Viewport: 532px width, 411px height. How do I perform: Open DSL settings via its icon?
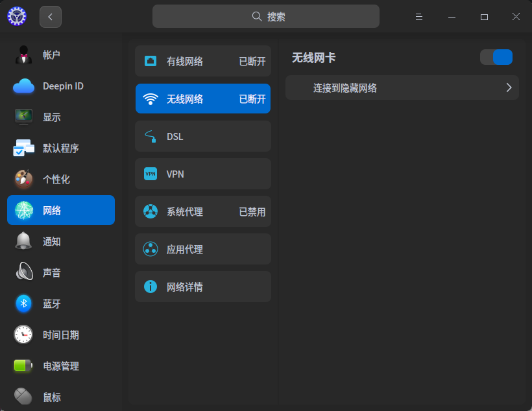click(x=150, y=136)
